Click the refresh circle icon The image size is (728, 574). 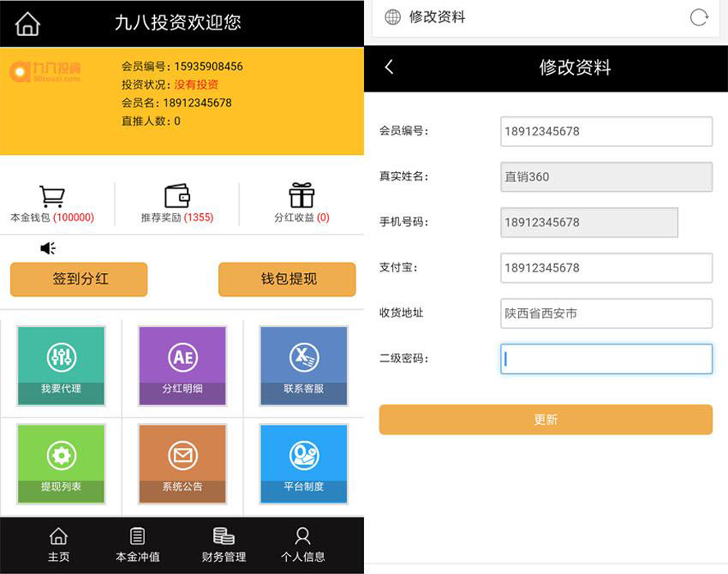pos(698,18)
